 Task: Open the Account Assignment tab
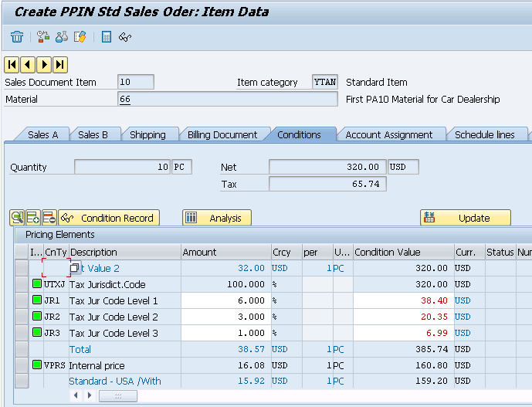click(388, 134)
